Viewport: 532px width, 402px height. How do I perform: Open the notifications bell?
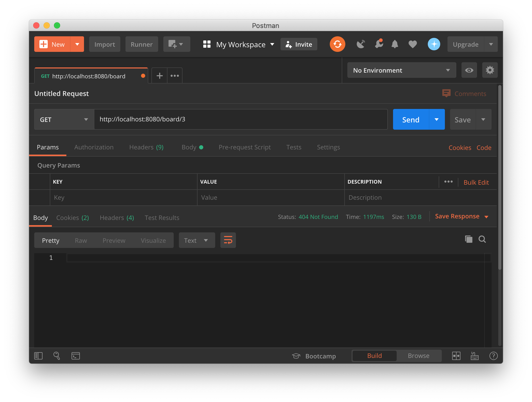click(395, 44)
